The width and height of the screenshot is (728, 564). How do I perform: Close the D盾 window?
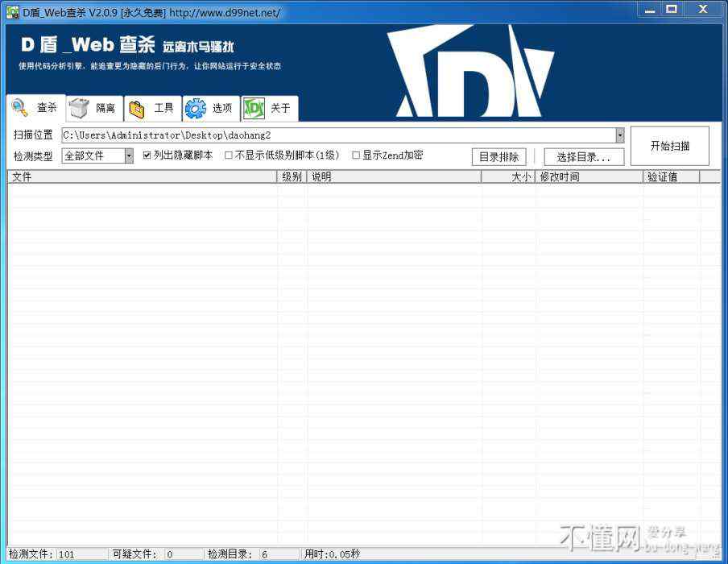pyautogui.click(x=703, y=9)
